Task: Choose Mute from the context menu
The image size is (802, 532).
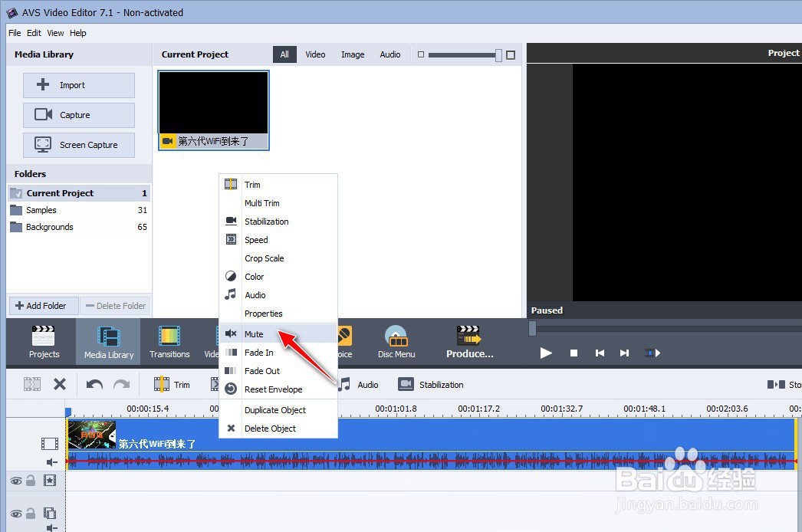Action: point(254,333)
